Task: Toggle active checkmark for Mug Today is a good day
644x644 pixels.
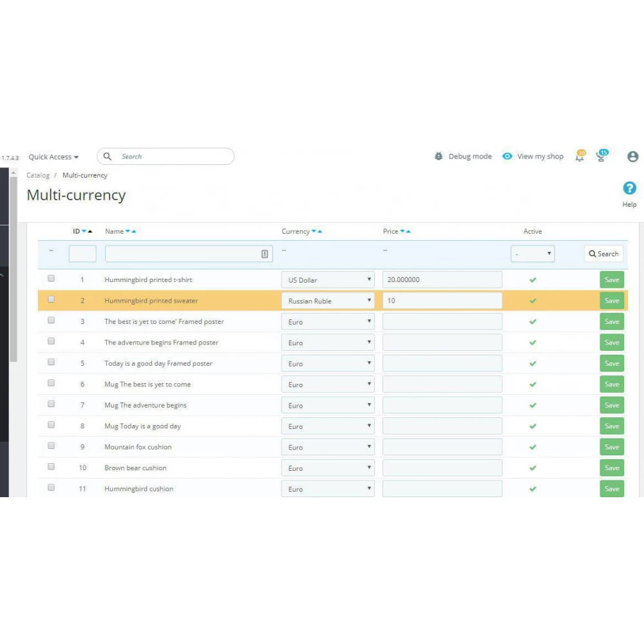Action: click(533, 426)
